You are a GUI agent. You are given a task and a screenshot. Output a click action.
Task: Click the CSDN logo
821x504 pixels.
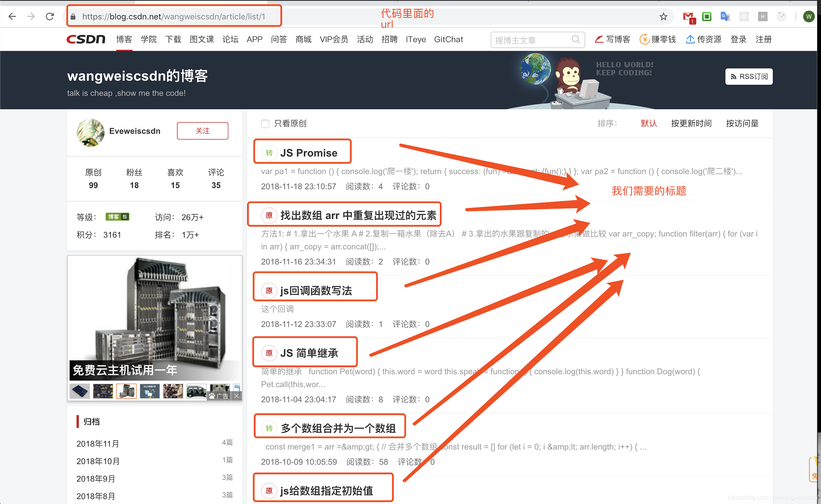[86, 39]
